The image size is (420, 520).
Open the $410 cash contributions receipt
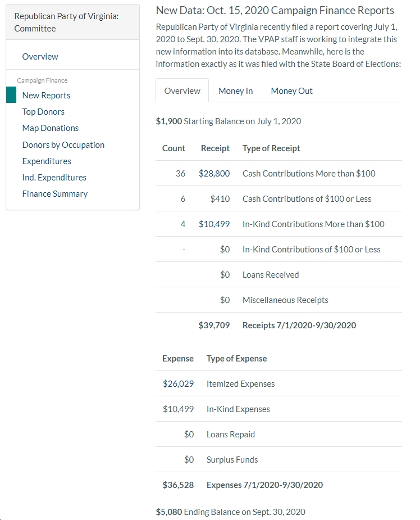pos(220,198)
